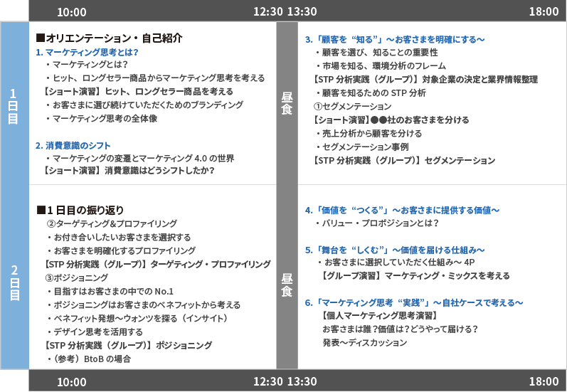567x392 pixels.
Task: Click the day 1 '昼食' lunch block
Action: [287, 103]
